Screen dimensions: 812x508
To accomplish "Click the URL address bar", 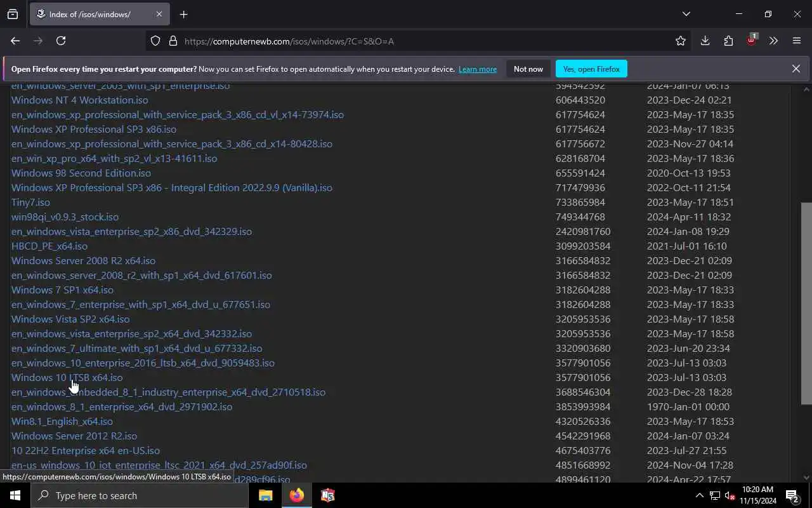I will click(x=419, y=41).
